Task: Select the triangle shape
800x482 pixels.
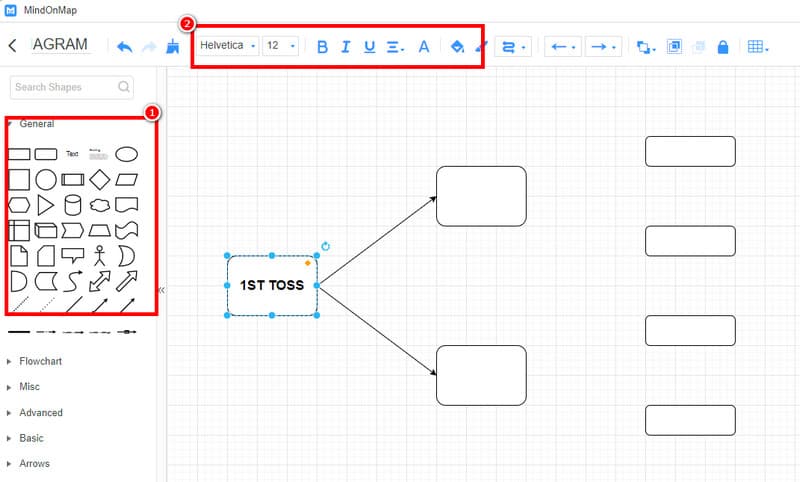Action: point(45,205)
